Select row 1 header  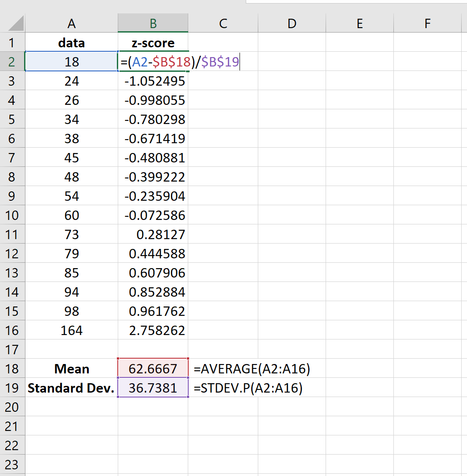[12, 43]
